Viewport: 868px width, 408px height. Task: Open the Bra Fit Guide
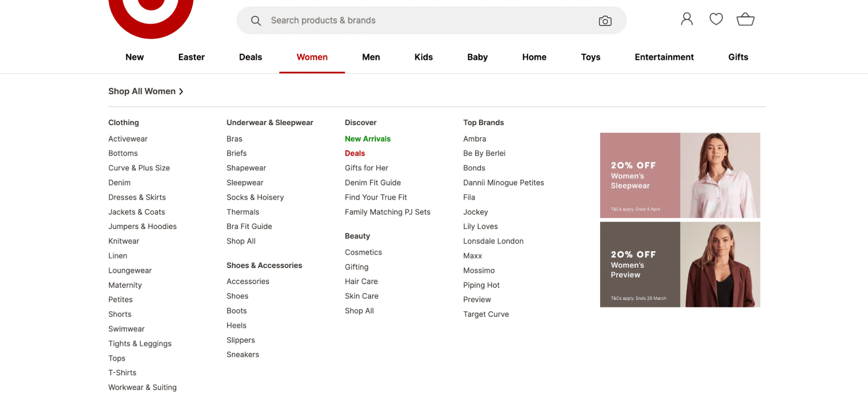point(249,226)
